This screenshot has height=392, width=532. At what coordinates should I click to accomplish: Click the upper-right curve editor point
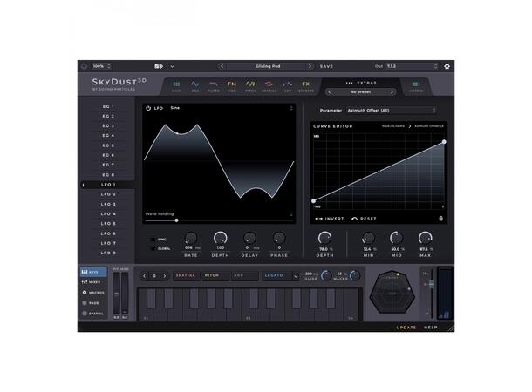444,142
